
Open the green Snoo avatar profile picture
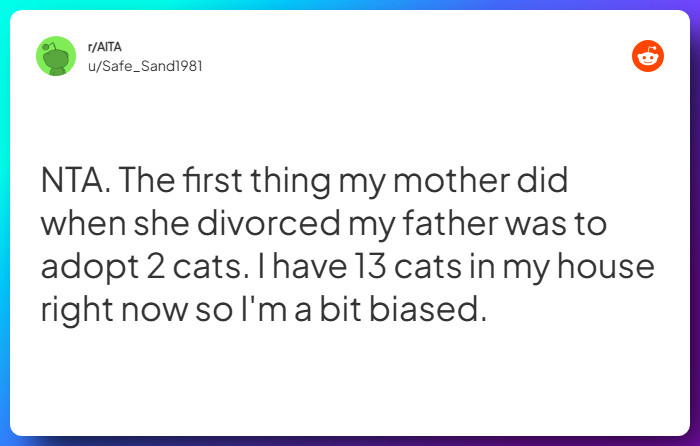(56, 56)
